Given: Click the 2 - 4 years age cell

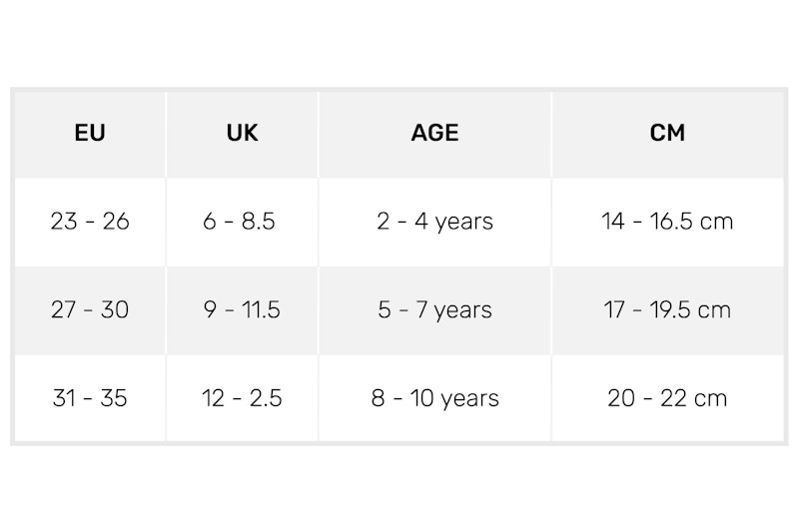Looking at the screenshot, I should click(434, 222).
